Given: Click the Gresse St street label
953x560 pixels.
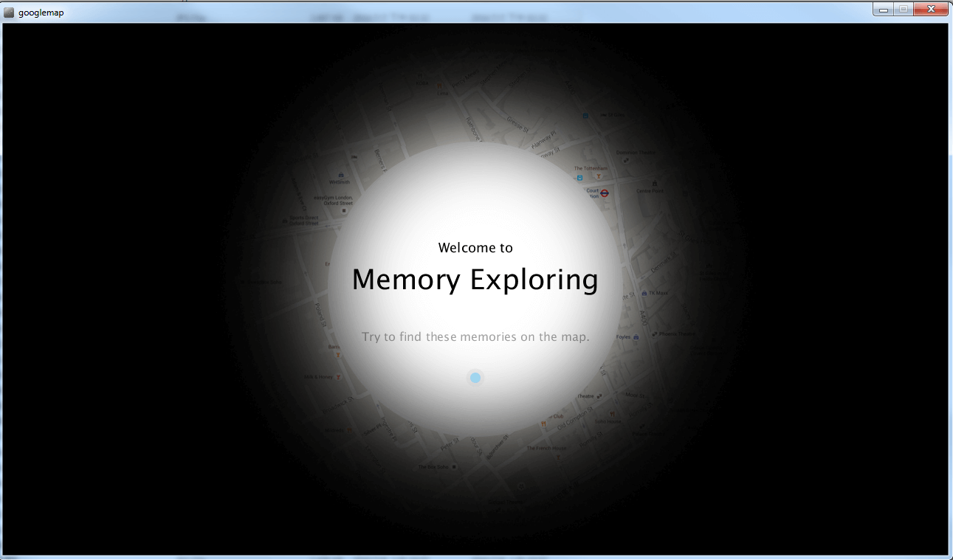Looking at the screenshot, I should (517, 125).
